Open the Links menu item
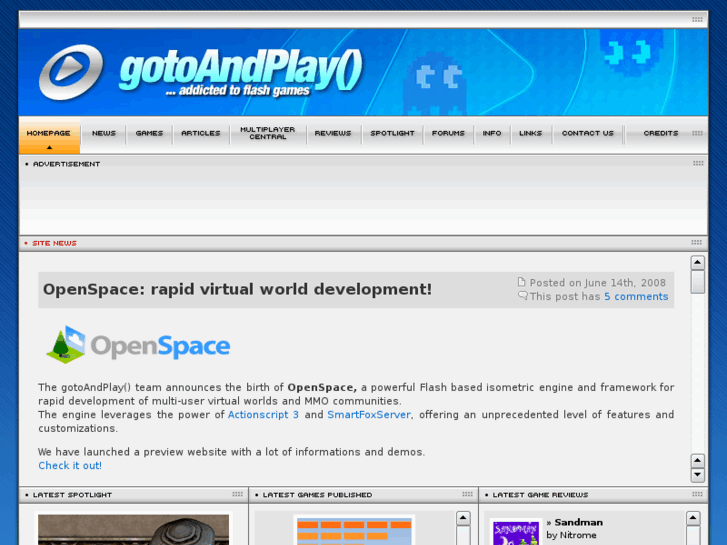Image resolution: width=727 pixels, height=545 pixels. [531, 134]
